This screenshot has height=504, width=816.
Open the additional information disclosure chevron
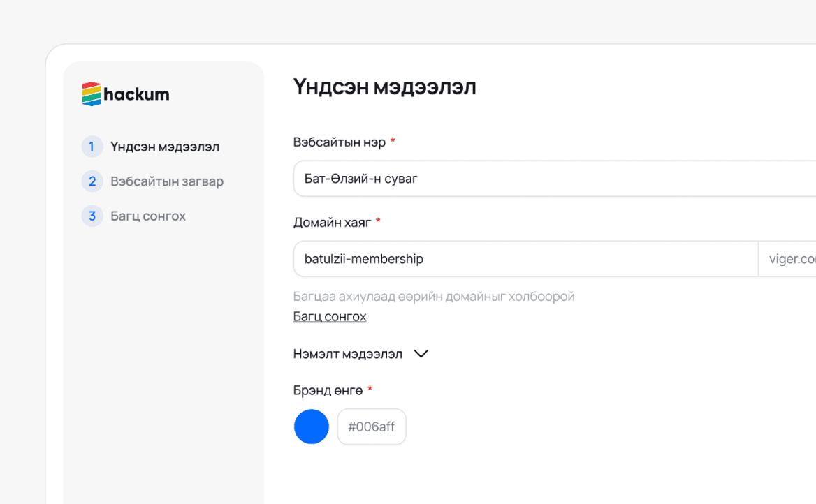point(421,354)
